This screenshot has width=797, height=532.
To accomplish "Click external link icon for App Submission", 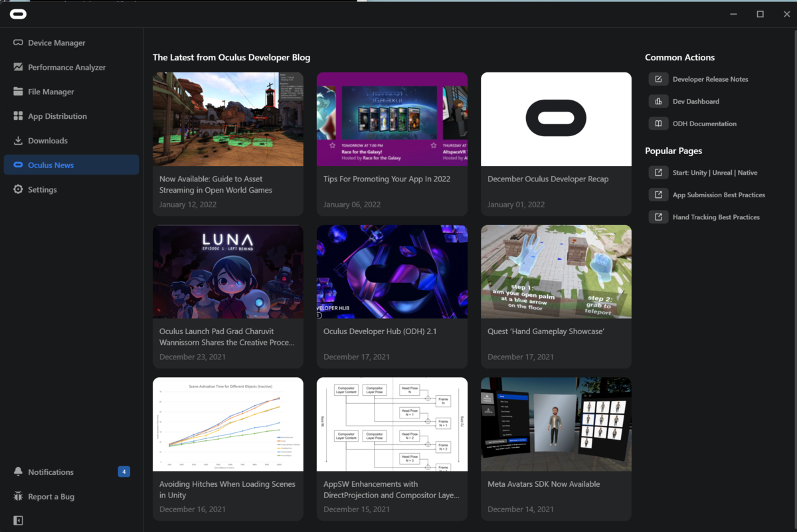I will coord(658,195).
